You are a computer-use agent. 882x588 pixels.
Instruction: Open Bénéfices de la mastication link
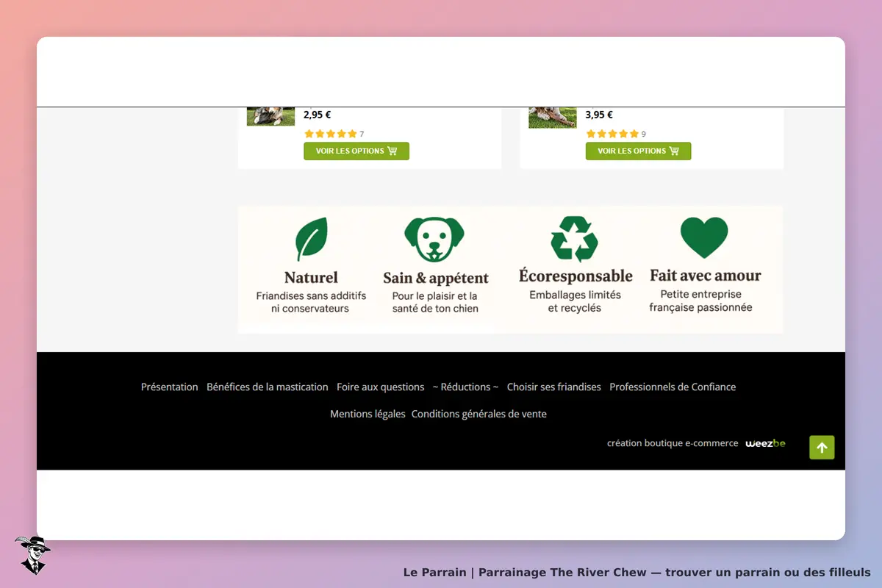[268, 387]
